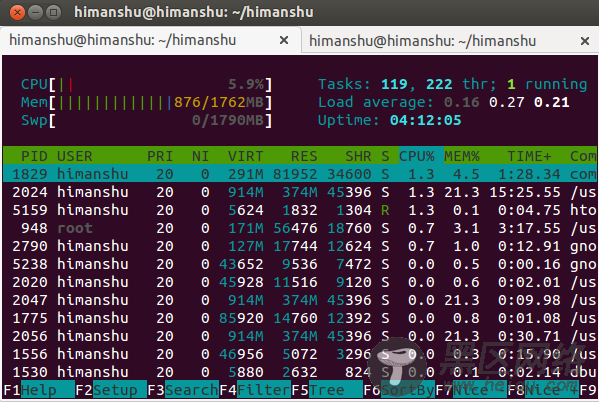Open F6 SortBy menu
Image resolution: width=599 pixels, height=402 pixels.
click(399, 390)
